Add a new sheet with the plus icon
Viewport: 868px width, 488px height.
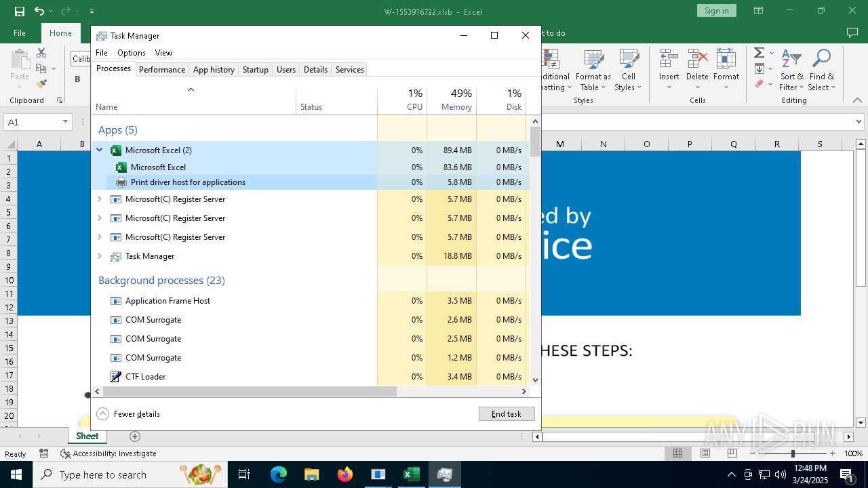(135, 436)
